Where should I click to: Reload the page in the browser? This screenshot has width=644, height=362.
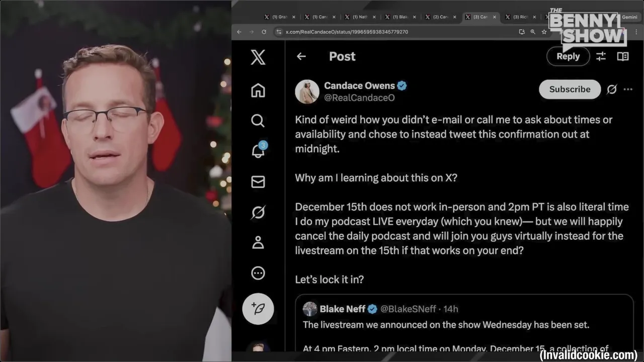coord(264,32)
